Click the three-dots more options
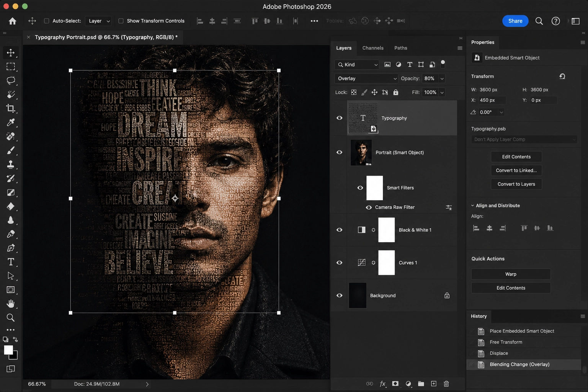Image resolution: width=588 pixels, height=392 pixels. 314,21
